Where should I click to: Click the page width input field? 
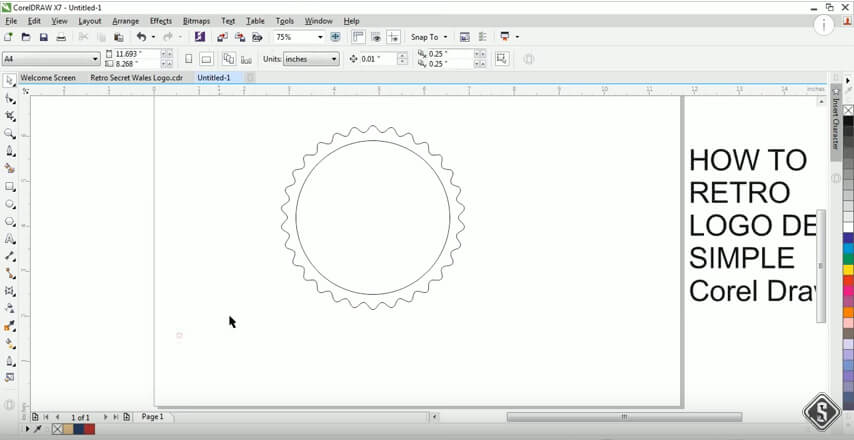(x=136, y=54)
